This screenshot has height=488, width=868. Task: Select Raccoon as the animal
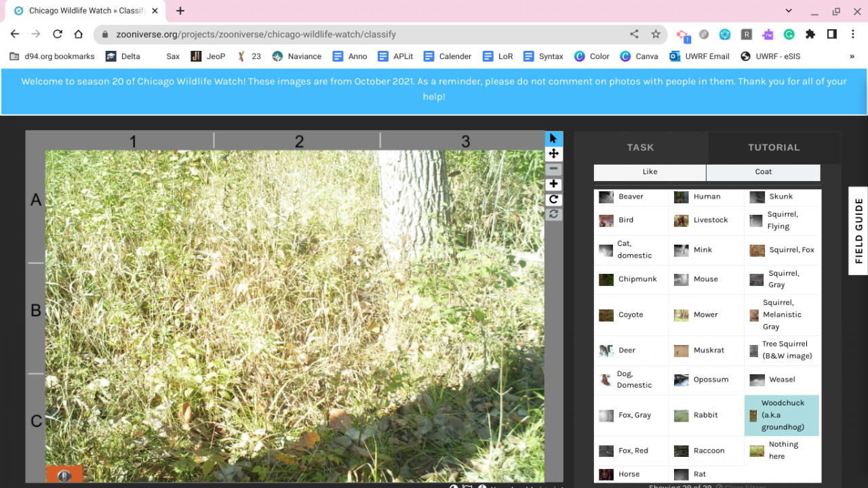(707, 451)
